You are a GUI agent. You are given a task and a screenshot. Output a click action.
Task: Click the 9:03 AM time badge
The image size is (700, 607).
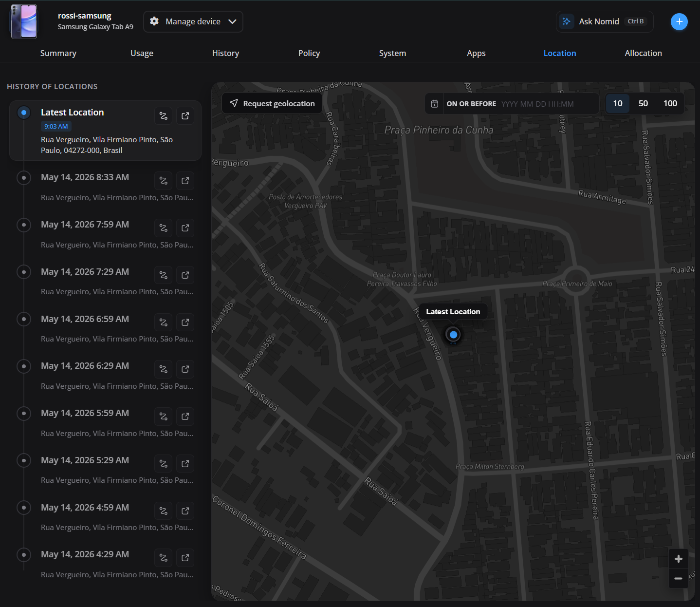(56, 127)
